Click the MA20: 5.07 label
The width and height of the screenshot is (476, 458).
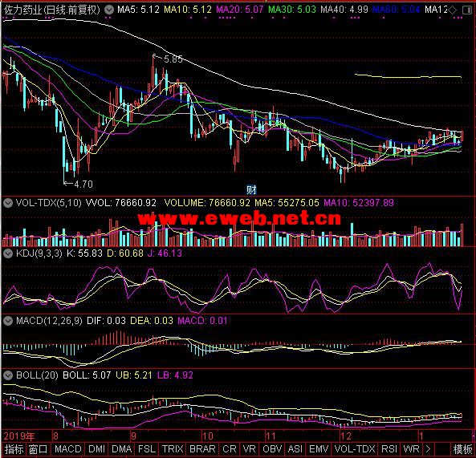pyautogui.click(x=239, y=10)
